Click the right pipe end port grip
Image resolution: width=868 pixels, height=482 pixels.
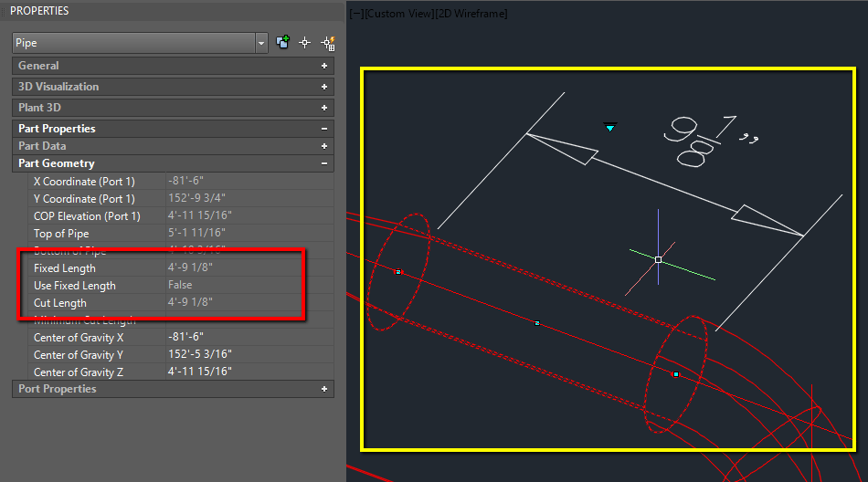[676, 374]
